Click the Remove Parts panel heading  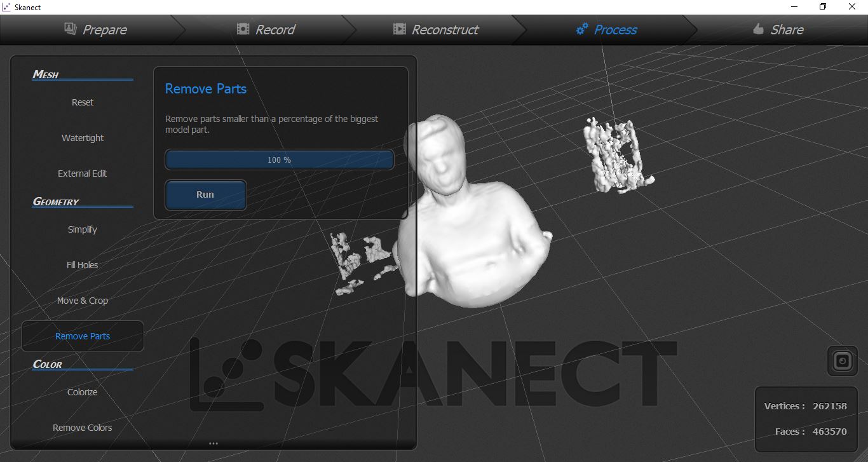[x=206, y=89]
